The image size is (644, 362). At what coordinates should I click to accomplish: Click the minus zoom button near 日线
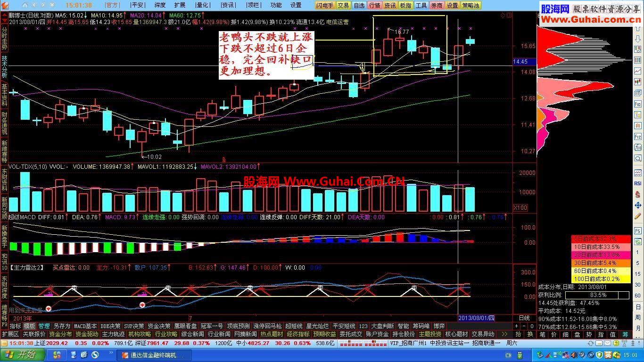click(x=524, y=326)
